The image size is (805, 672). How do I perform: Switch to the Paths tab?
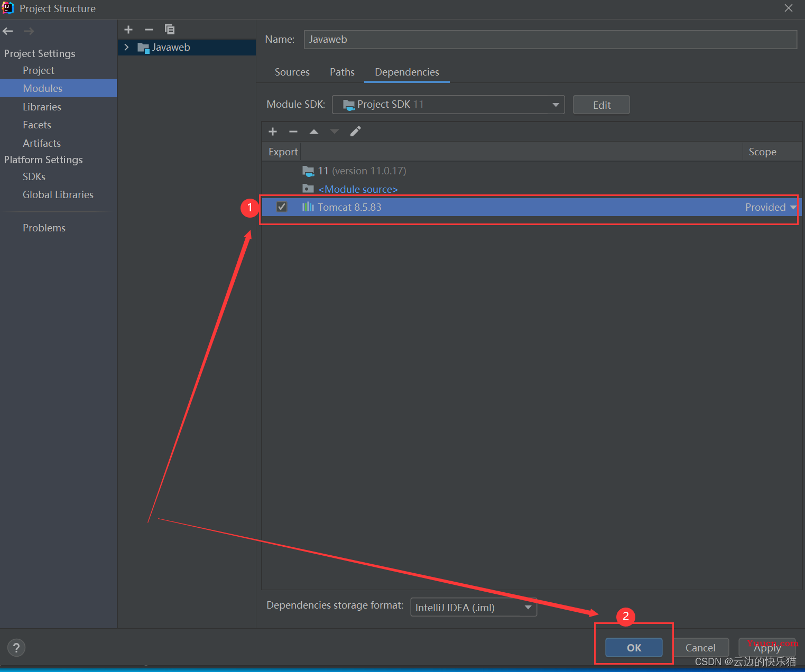(342, 72)
